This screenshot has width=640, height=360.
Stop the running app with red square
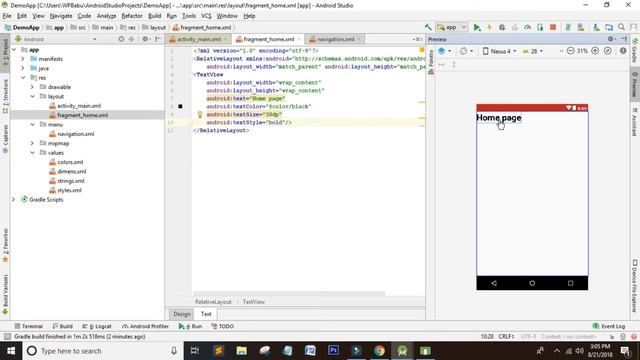pos(553,27)
